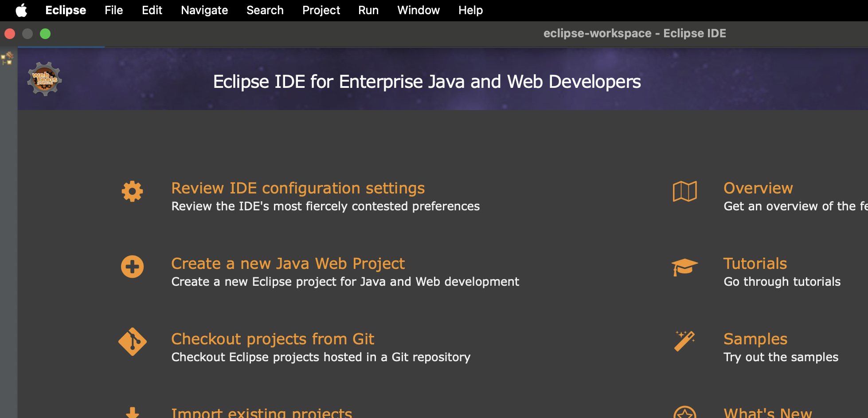
Task: Click the plus circle icon for new Java Web Project
Action: (x=132, y=267)
